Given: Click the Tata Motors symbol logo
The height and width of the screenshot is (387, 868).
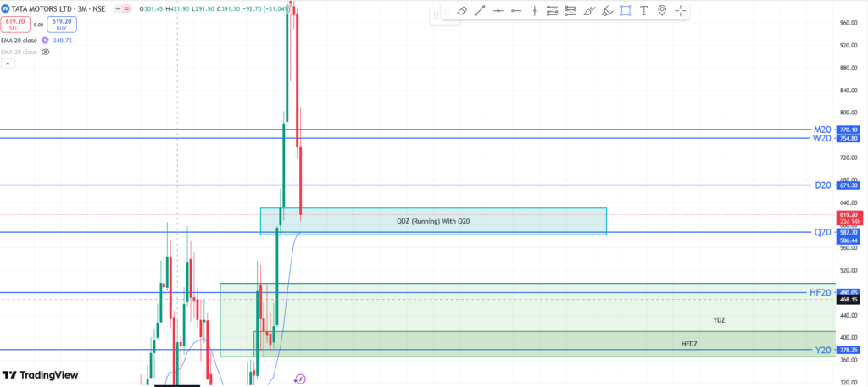Looking at the screenshot, I should 4,9.
